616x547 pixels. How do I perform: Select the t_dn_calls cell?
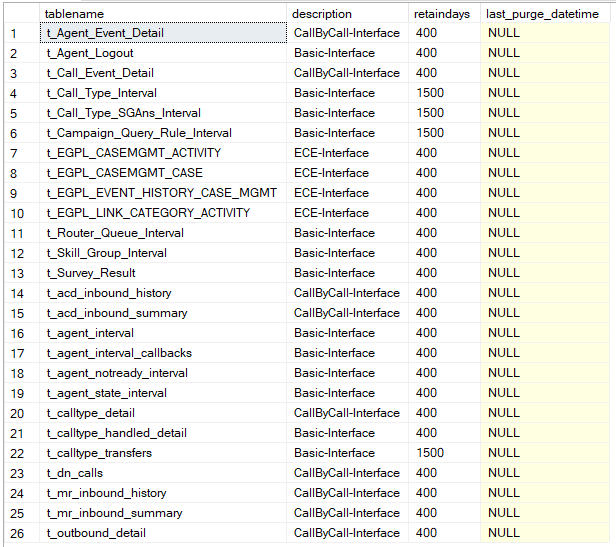(163, 473)
